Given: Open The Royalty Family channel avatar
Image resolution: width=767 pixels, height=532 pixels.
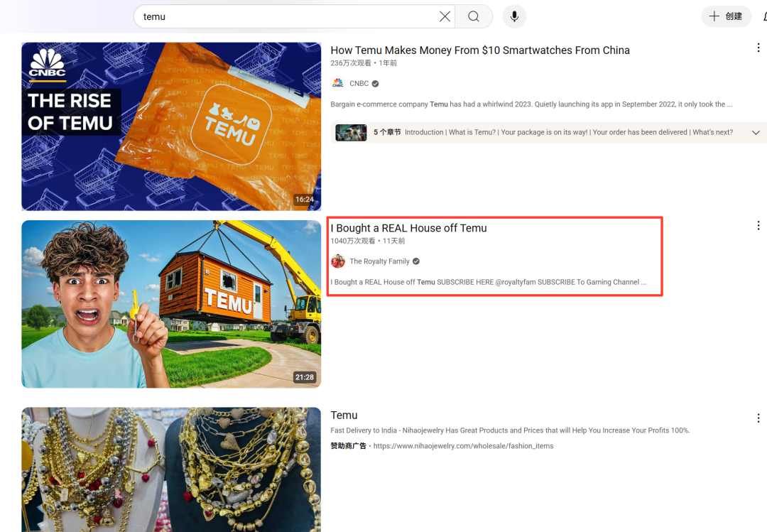Looking at the screenshot, I should pyautogui.click(x=338, y=261).
